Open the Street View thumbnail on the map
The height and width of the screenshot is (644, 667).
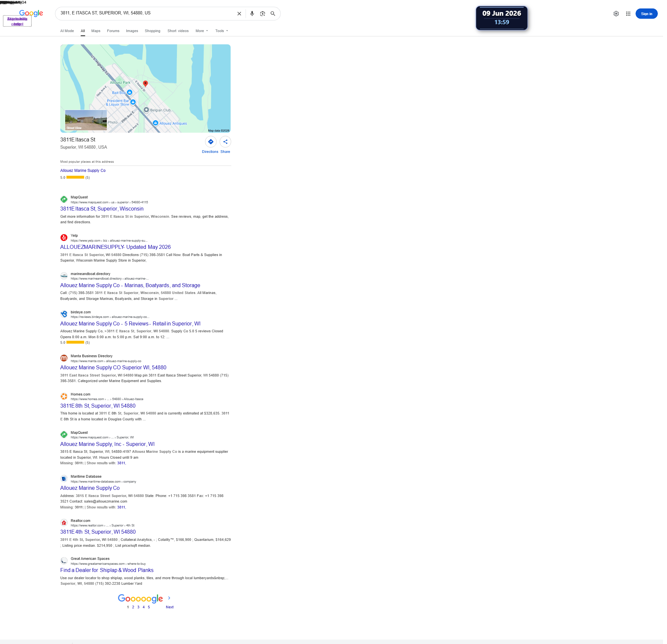coord(86,120)
